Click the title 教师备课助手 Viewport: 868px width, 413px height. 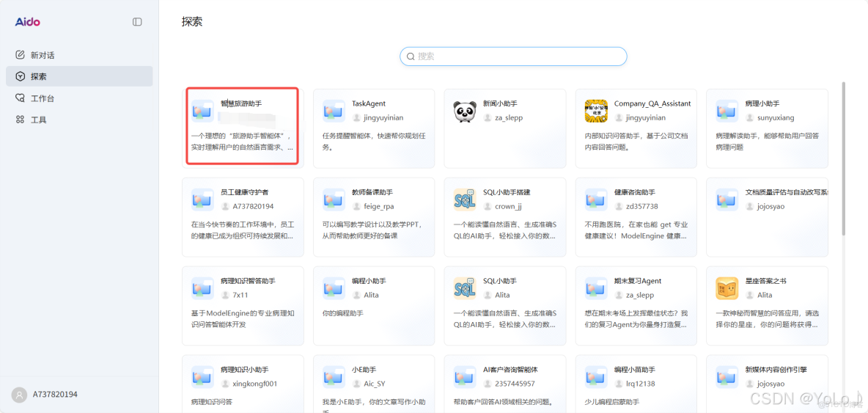pyautogui.click(x=372, y=192)
